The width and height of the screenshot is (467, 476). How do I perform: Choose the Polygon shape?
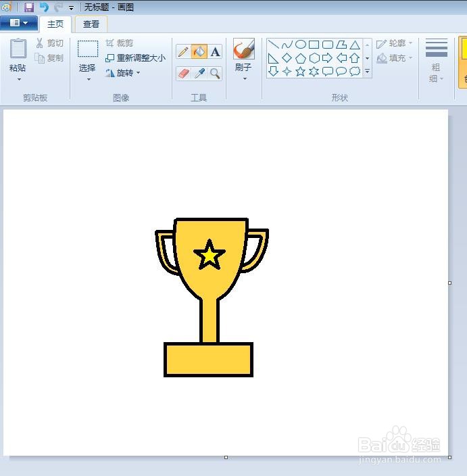pyautogui.click(x=341, y=45)
